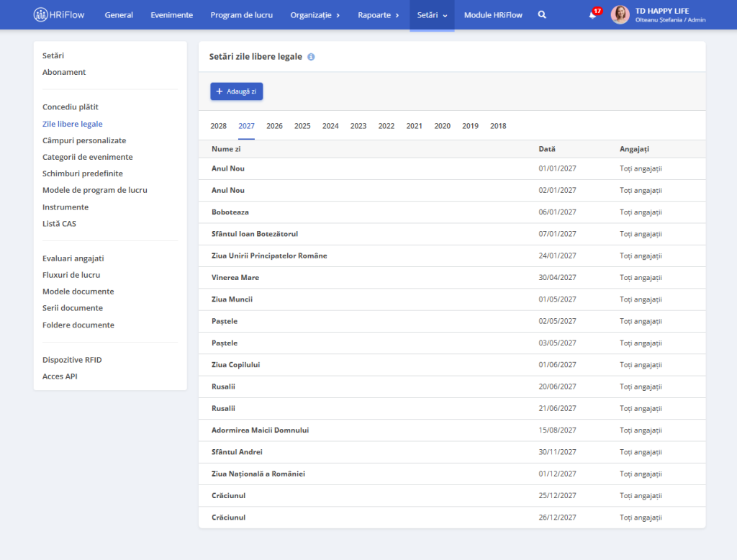737x560 pixels.
Task: Open Abonament in the sidebar
Action: click(x=64, y=72)
